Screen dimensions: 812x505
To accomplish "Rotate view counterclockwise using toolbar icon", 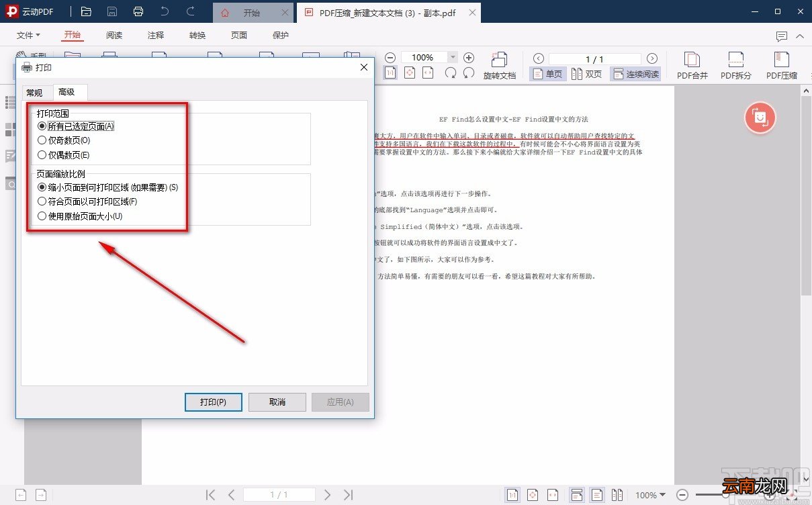I will pyautogui.click(x=469, y=73).
